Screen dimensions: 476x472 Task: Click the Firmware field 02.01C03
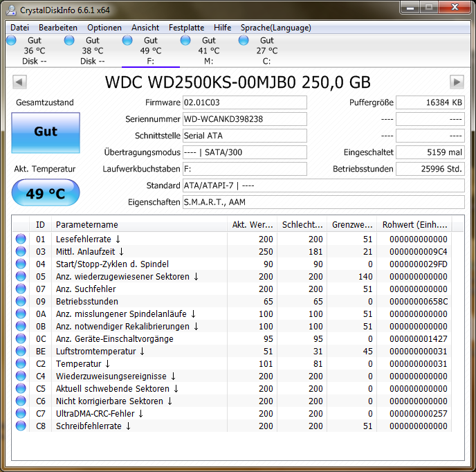tap(245, 102)
